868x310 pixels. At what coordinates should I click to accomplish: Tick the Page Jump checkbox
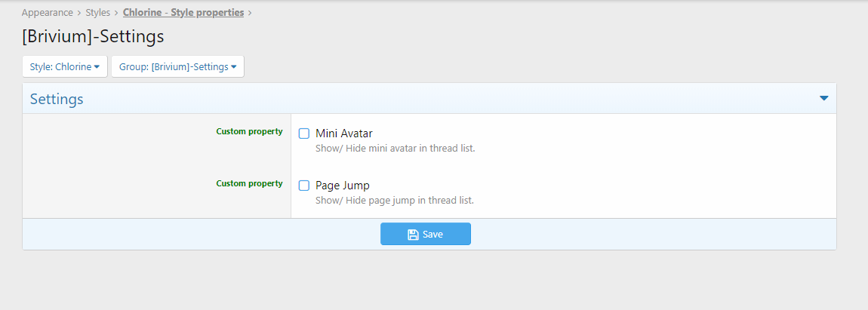point(304,186)
